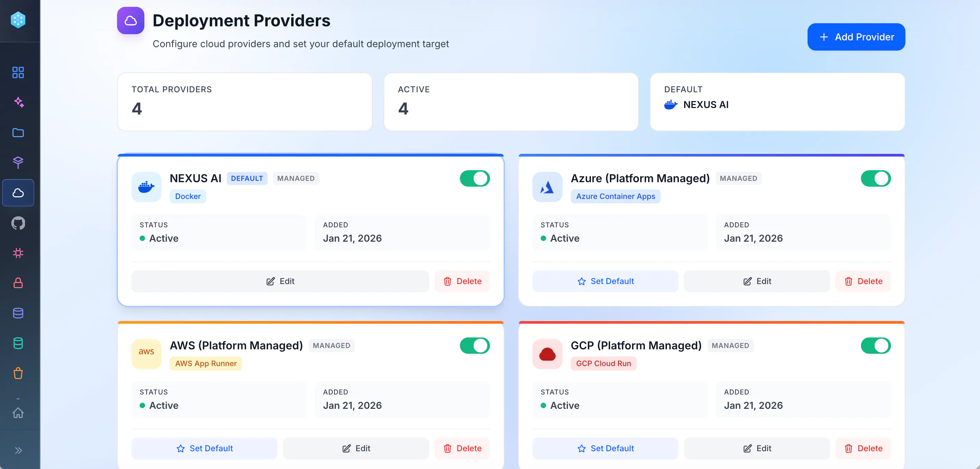Click NEXUS AI name in Default card
This screenshot has width=980, height=469.
[706, 105]
